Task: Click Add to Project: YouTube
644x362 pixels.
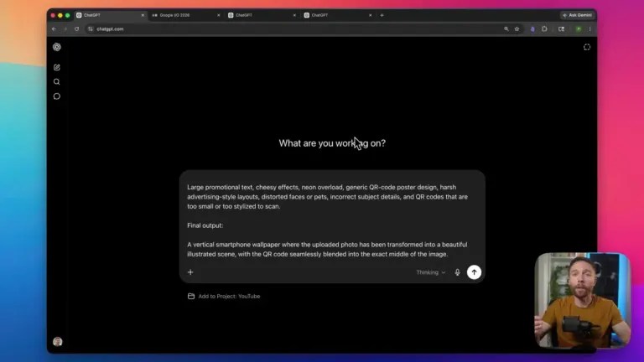Action: pyautogui.click(x=224, y=297)
